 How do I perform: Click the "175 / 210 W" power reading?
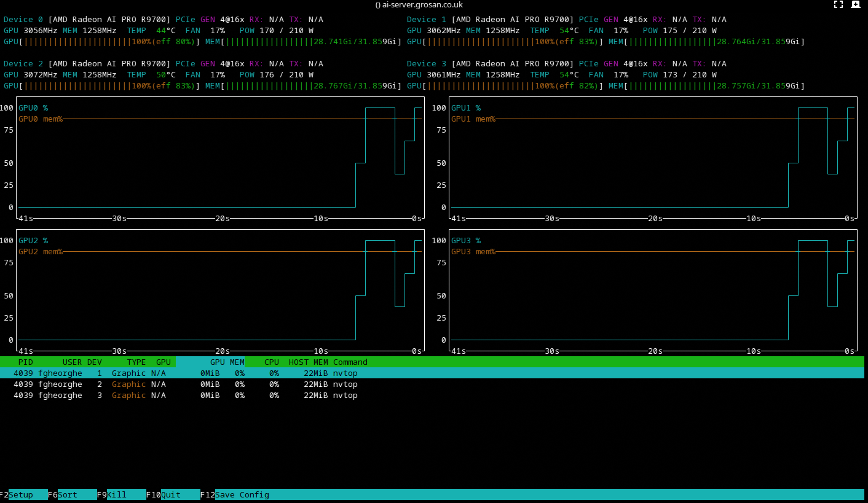click(x=690, y=31)
